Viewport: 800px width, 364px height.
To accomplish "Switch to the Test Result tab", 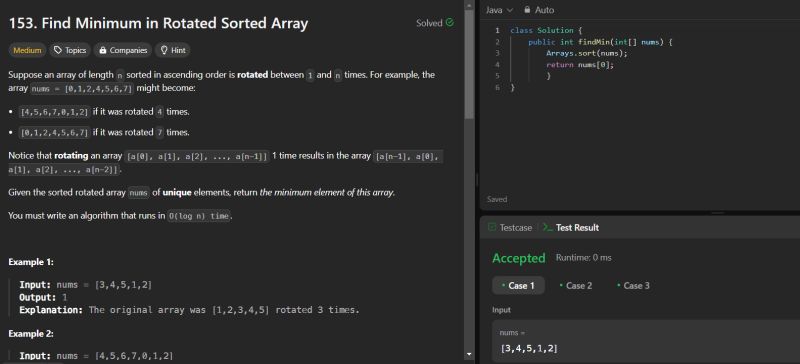I will click(x=571, y=228).
